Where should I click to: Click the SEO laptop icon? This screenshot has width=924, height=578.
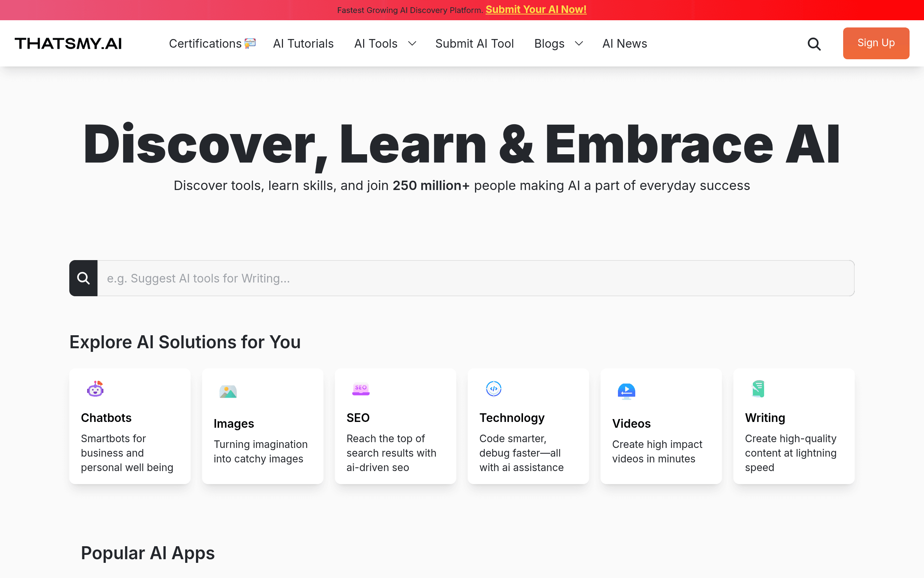click(361, 389)
